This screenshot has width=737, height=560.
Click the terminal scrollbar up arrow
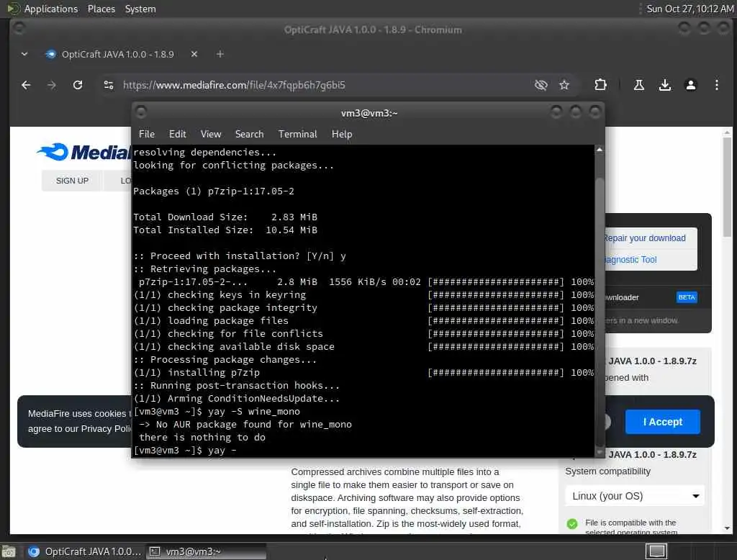coord(600,150)
